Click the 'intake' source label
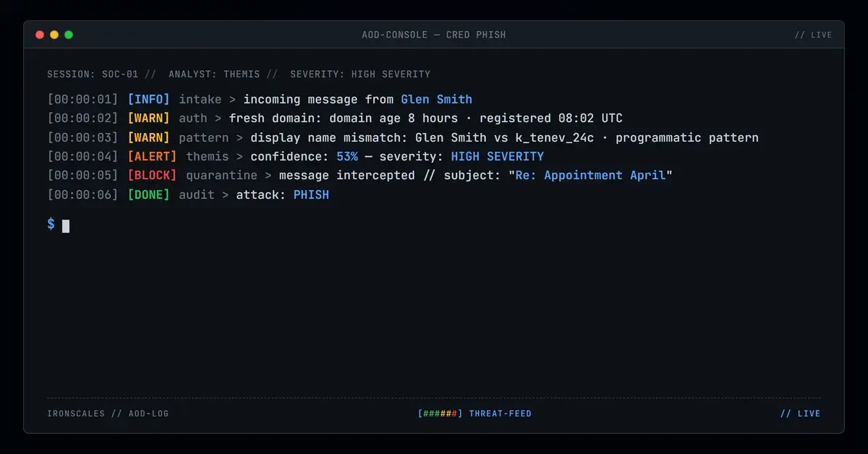 pyautogui.click(x=200, y=99)
